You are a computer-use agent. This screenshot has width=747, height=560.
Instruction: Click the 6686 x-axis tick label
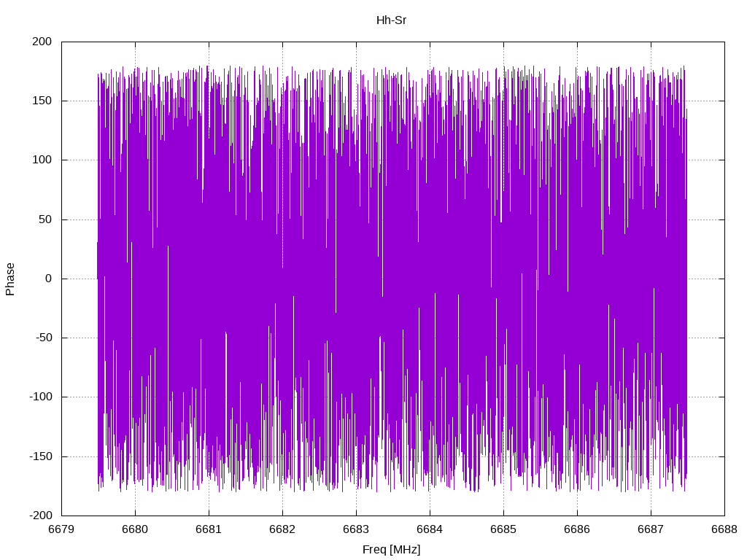click(577, 529)
